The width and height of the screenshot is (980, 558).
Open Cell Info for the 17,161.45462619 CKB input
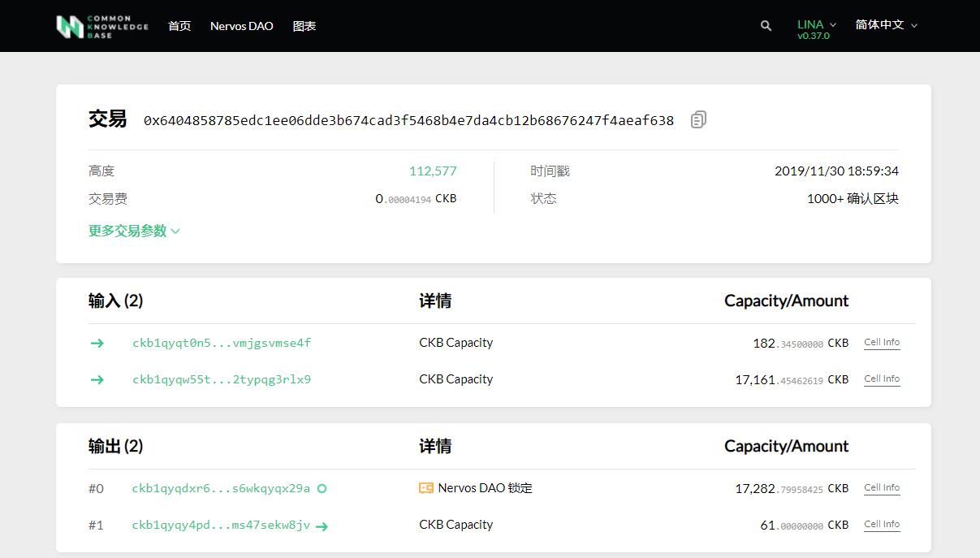(x=882, y=379)
